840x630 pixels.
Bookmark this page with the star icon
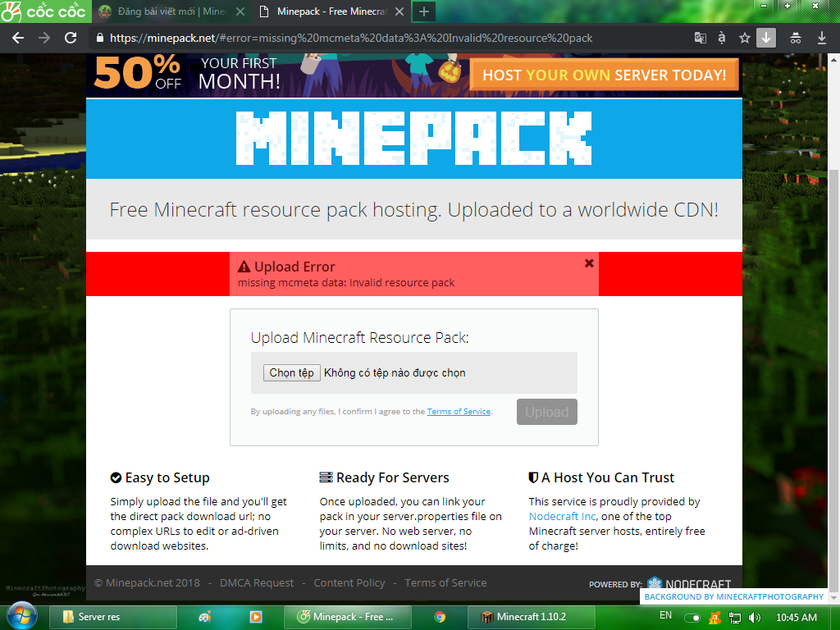click(744, 38)
